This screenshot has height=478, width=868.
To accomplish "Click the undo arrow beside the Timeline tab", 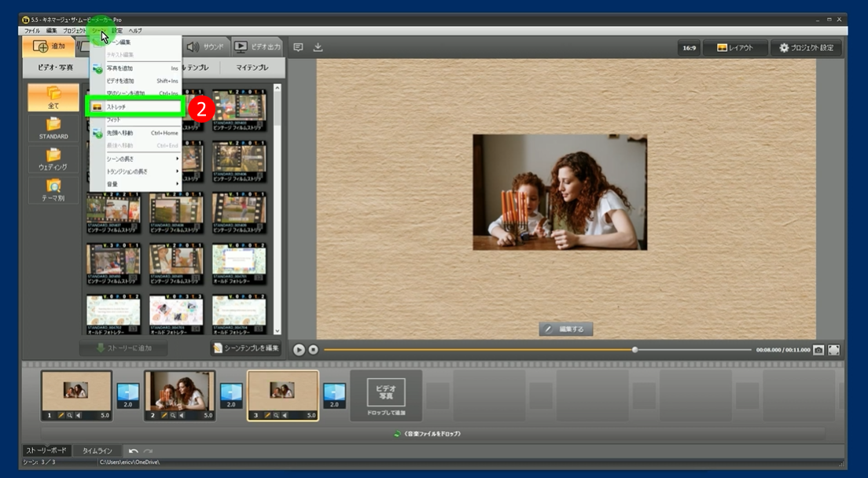I will [134, 451].
